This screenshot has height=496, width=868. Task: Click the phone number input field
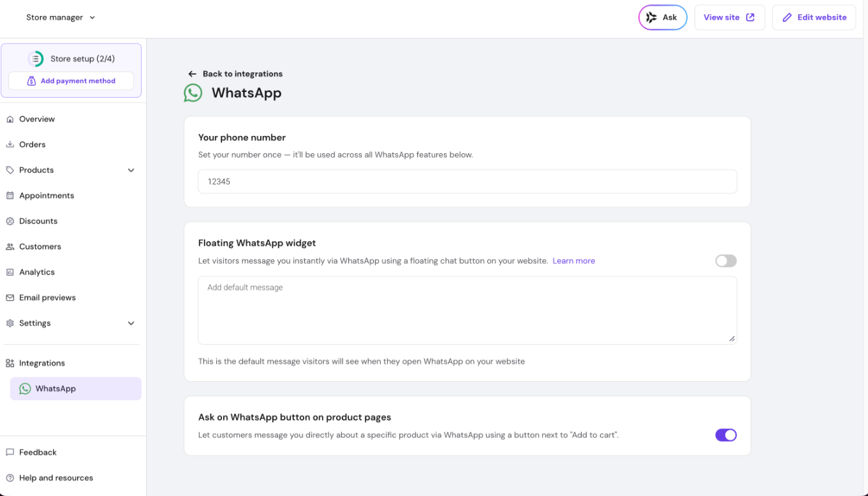click(467, 182)
